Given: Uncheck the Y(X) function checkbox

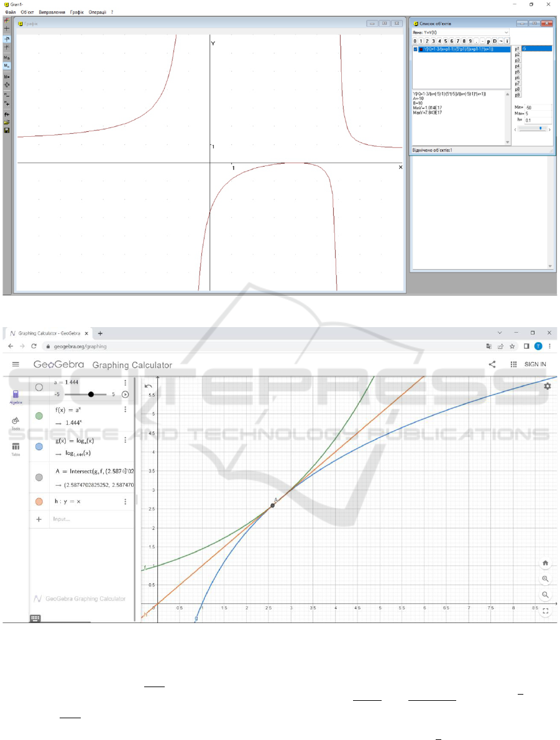Looking at the screenshot, I should click(416, 49).
